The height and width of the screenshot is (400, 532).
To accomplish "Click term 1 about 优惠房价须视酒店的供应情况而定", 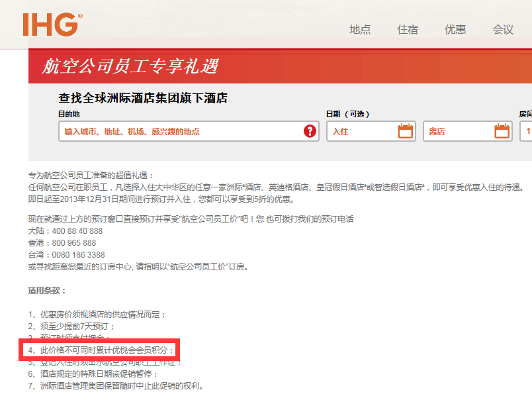I will [x=97, y=315].
